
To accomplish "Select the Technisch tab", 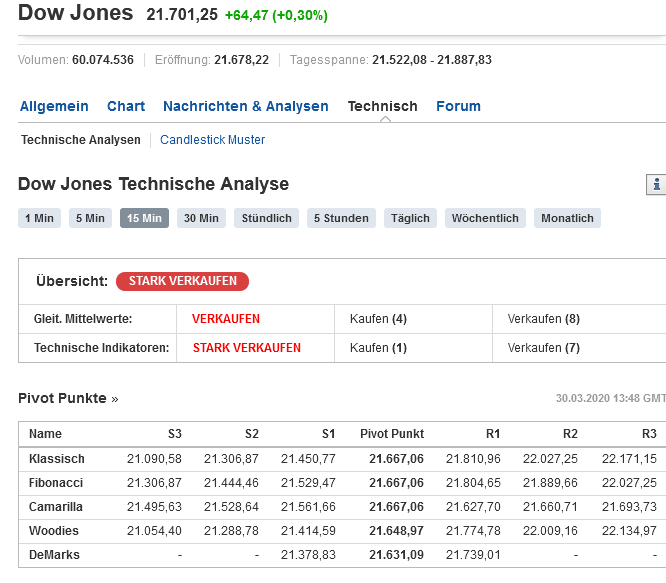I will [382, 106].
